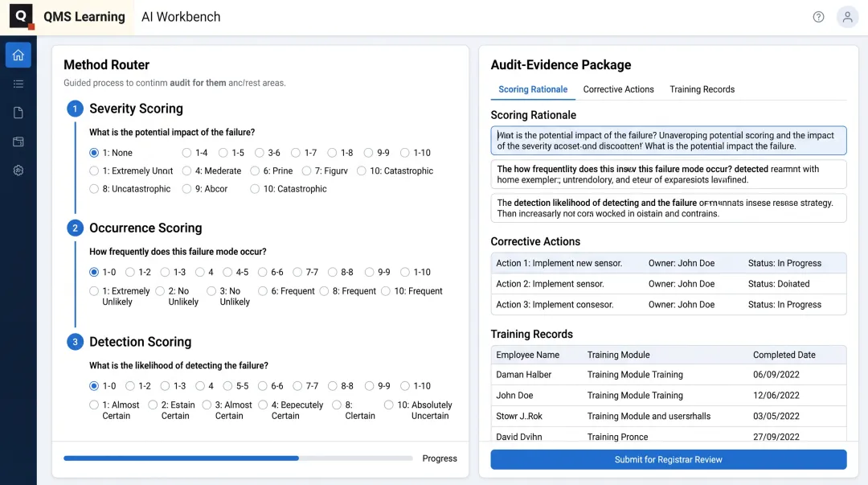Click 'Action 3: Implement consesor.' row
868x485 pixels.
tap(668, 304)
